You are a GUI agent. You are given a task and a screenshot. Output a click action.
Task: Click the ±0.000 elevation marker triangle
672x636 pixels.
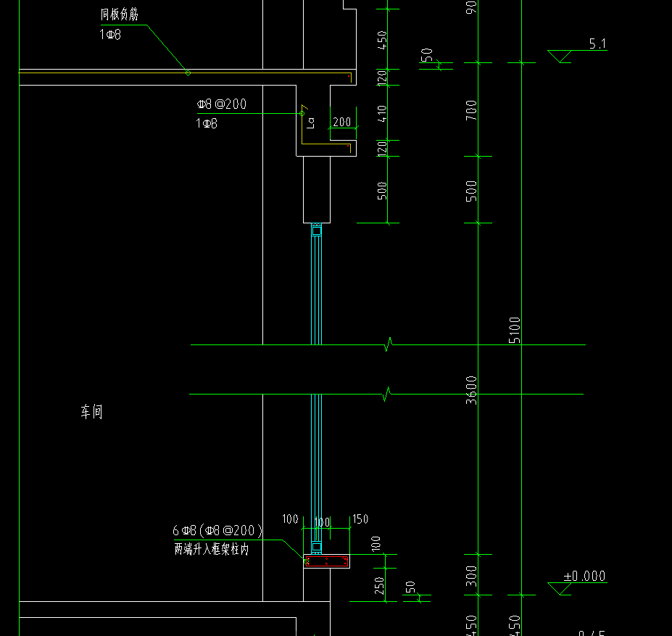(x=560, y=588)
